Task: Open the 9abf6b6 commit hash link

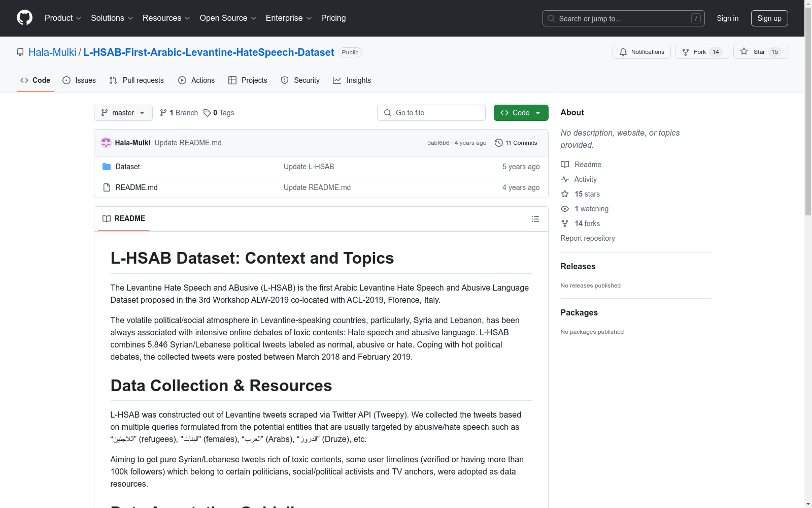Action: (x=438, y=143)
